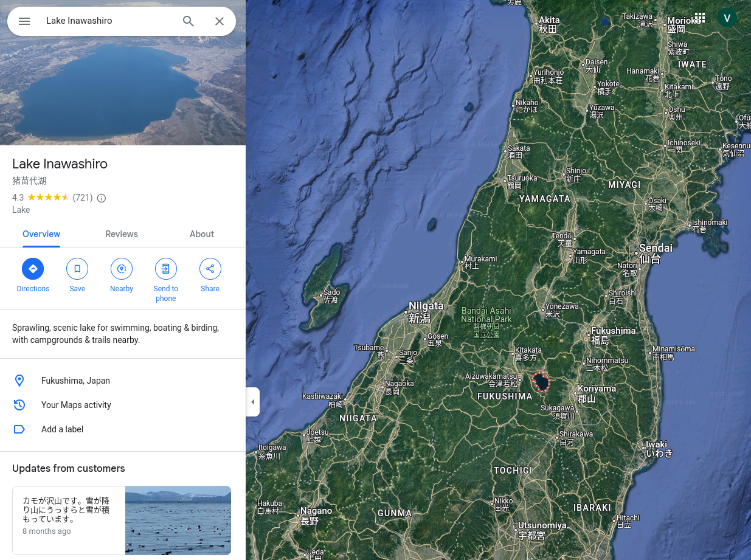Screen dimensions: 751x560
Task: Clear search with the X icon
Action: coord(220,21)
